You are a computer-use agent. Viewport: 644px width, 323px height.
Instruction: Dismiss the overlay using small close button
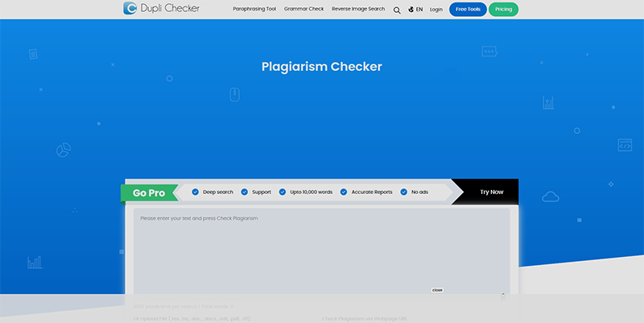point(437,290)
